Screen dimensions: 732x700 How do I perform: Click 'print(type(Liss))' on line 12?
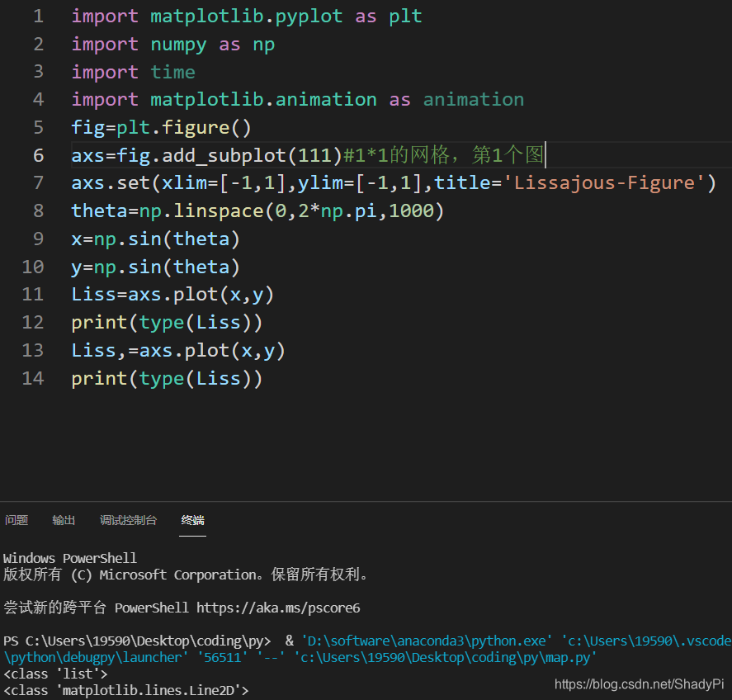click(167, 323)
